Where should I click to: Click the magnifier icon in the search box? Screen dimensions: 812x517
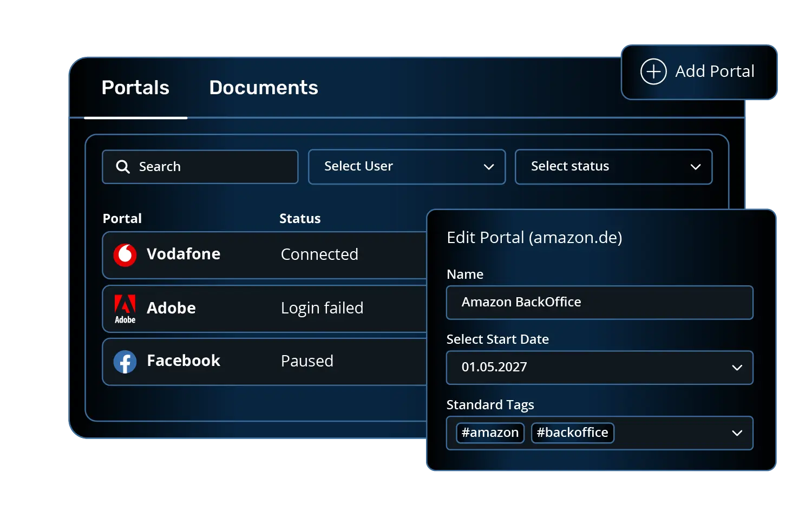pos(123,167)
